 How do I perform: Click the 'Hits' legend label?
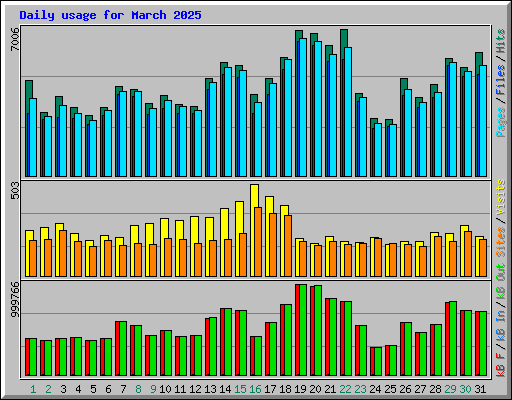click(501, 41)
